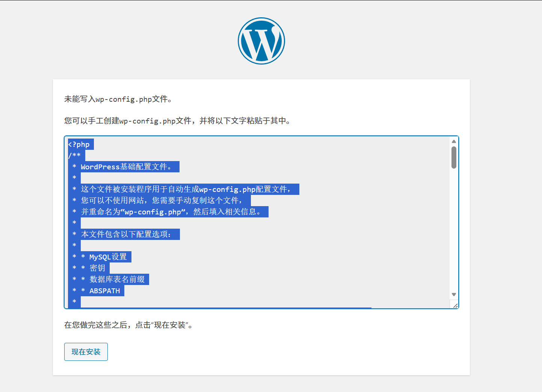The image size is (542, 392).
Task: Click the '在您做完这些之后' instruction text
Action: tap(129, 325)
